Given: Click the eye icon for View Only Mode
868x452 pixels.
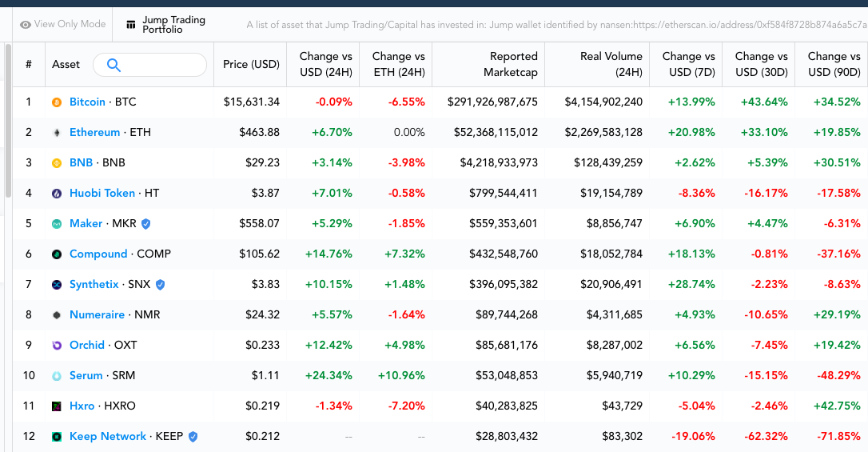Looking at the screenshot, I should click(26, 25).
